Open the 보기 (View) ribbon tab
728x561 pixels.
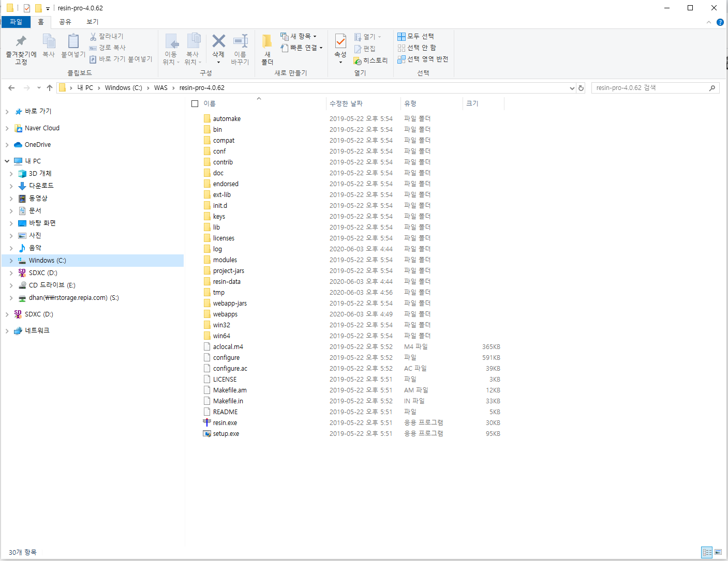[x=92, y=22]
